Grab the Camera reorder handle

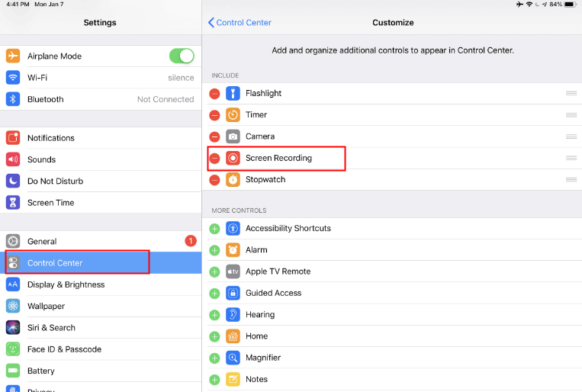[x=571, y=137]
